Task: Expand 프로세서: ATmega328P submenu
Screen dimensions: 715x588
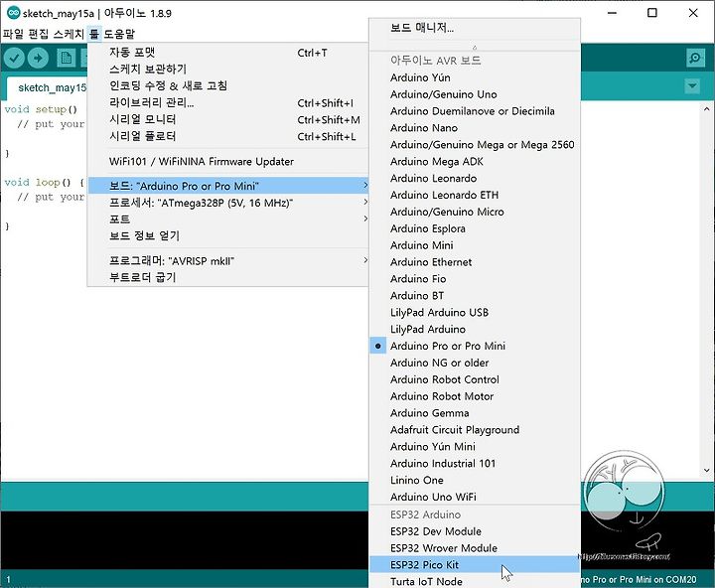Action: click(x=227, y=203)
